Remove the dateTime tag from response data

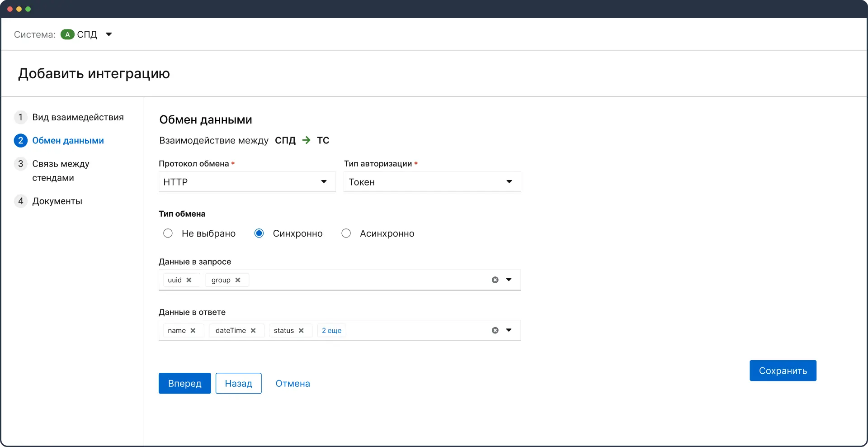(253, 331)
